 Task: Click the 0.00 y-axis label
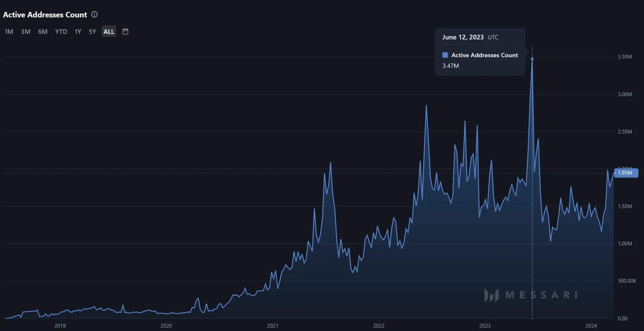(622, 318)
